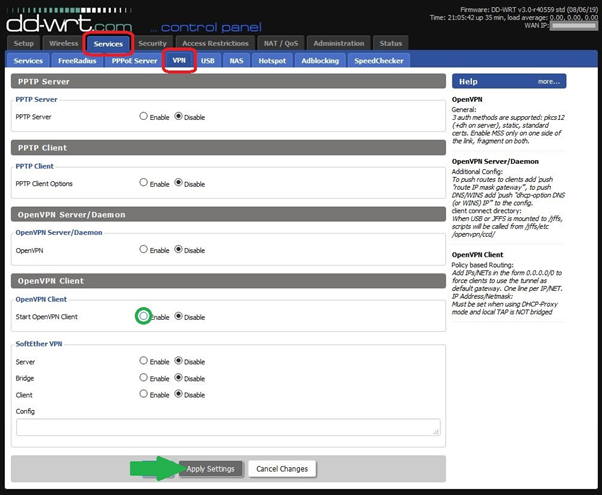
Task: Select the NAT / QoS tab
Action: 280,44
